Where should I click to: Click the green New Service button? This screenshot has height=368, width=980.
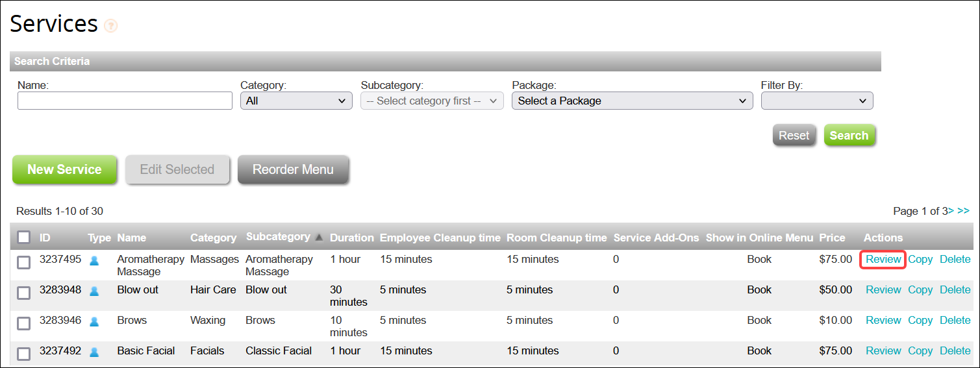pos(64,169)
